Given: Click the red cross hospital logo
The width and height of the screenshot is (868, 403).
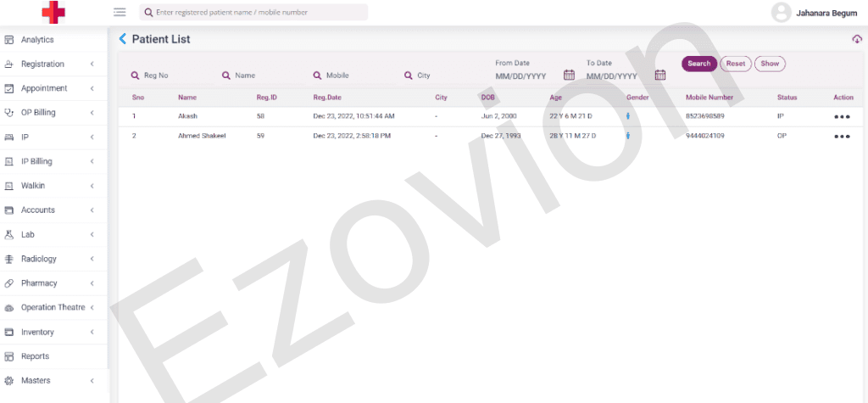Looking at the screenshot, I should [53, 12].
